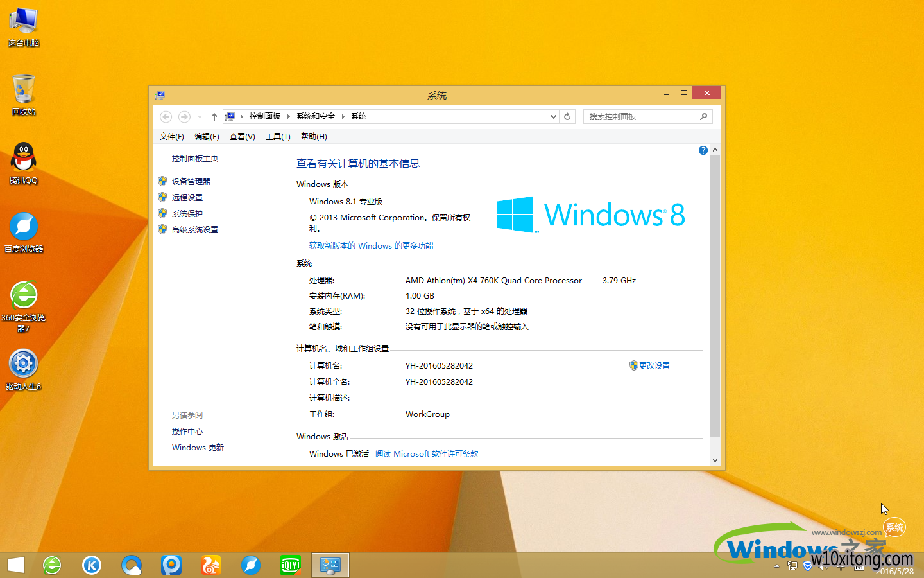924x578 pixels.
Task: Open the UC browser taskbar icon
Action: point(211,565)
